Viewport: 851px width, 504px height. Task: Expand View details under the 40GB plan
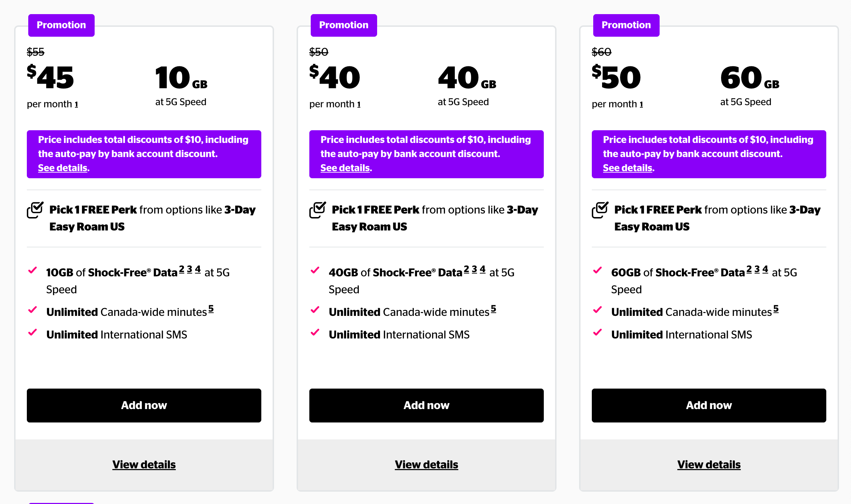point(427,464)
